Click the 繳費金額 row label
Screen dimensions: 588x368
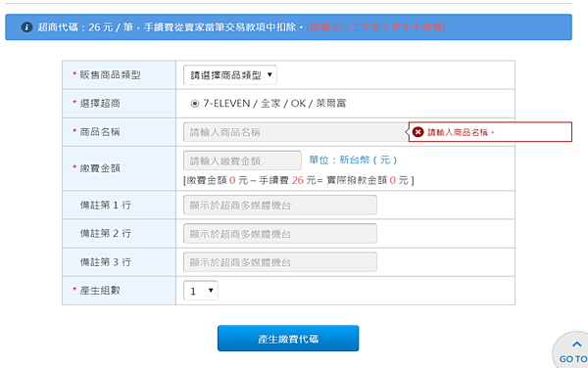click(x=100, y=168)
